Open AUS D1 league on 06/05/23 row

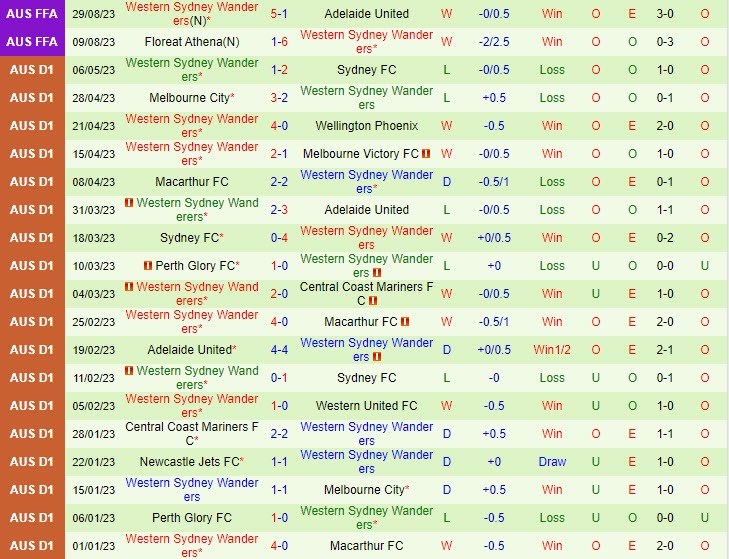coord(32,70)
